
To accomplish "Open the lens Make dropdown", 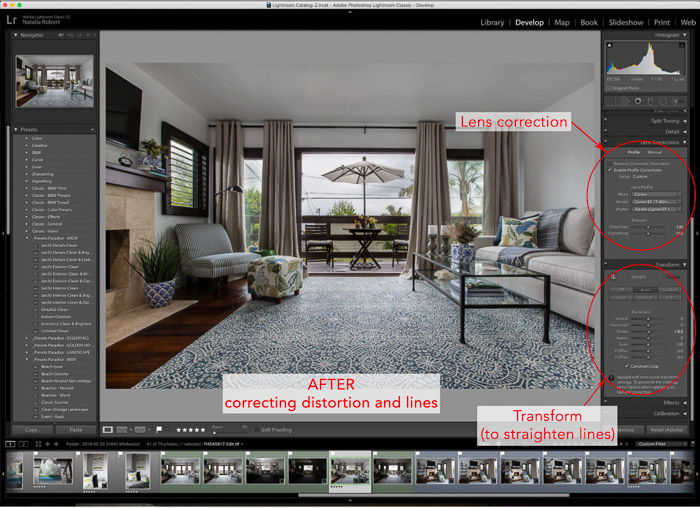I will (x=648, y=194).
